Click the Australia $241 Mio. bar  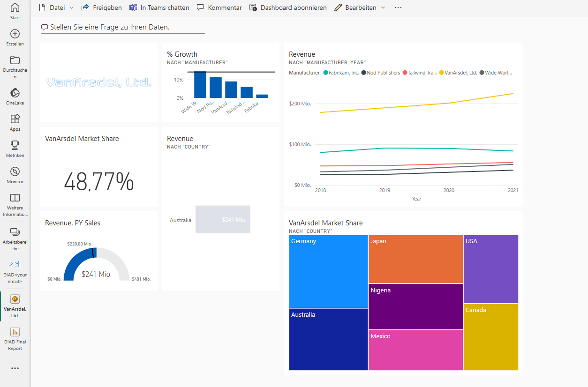click(x=223, y=219)
